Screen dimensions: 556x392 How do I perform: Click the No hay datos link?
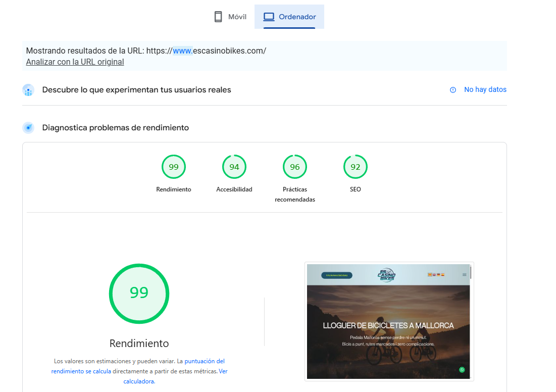click(485, 89)
